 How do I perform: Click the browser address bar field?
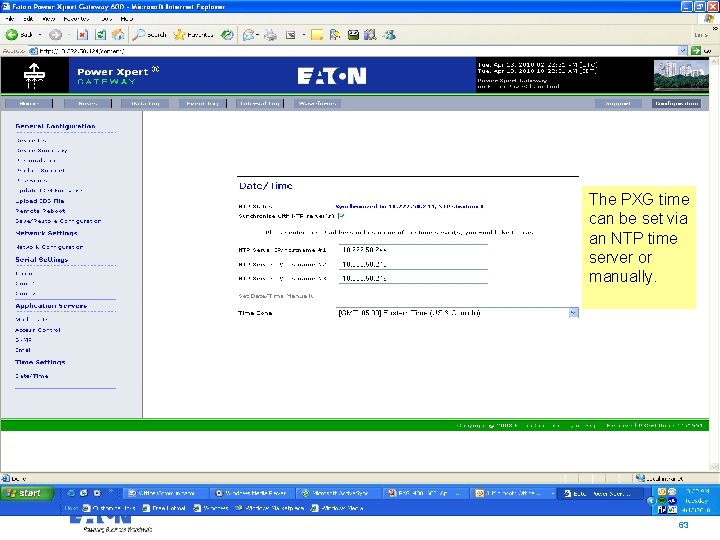[354, 51]
